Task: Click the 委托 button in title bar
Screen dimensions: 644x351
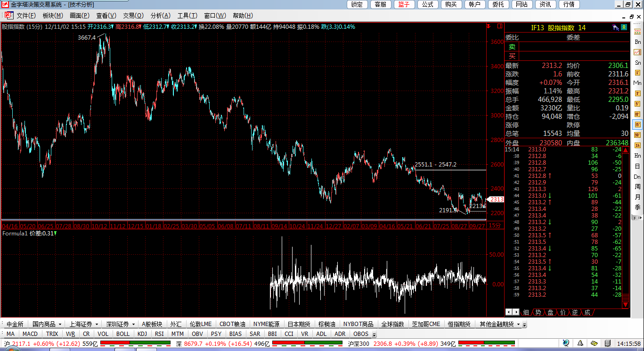Action: point(498,4)
